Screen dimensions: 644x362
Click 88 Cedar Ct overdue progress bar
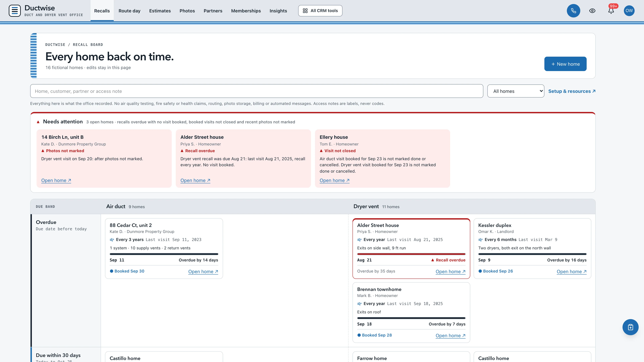[x=164, y=254]
